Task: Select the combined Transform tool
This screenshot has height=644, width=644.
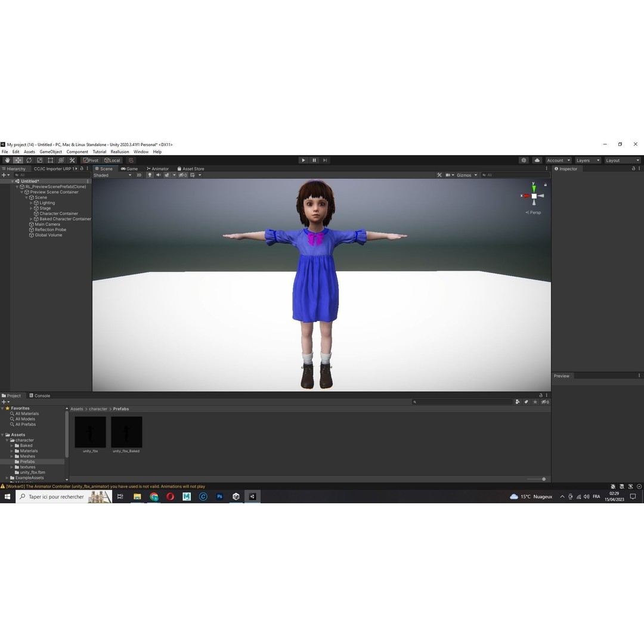Action: (61, 160)
